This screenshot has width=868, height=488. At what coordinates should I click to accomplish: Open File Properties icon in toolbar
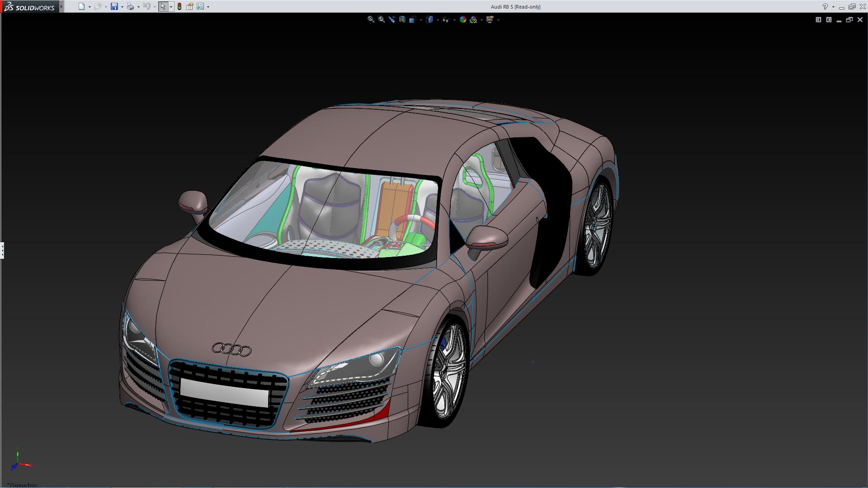[190, 6]
